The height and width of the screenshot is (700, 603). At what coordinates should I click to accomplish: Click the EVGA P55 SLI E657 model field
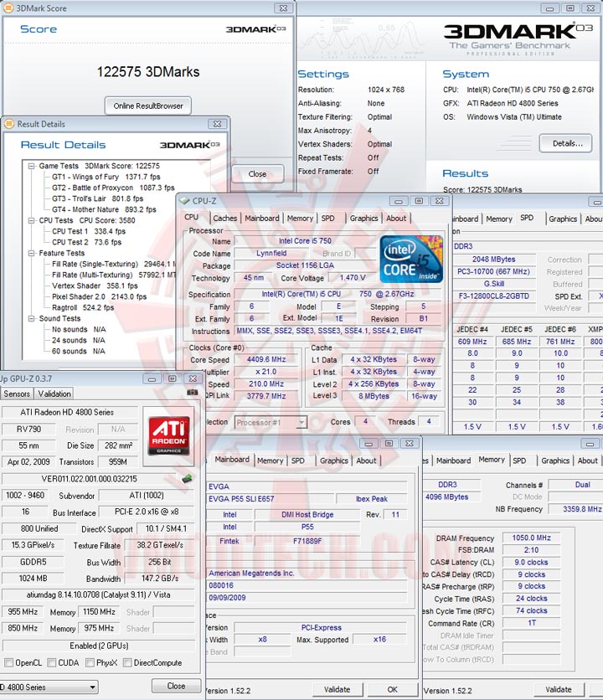pos(270,499)
